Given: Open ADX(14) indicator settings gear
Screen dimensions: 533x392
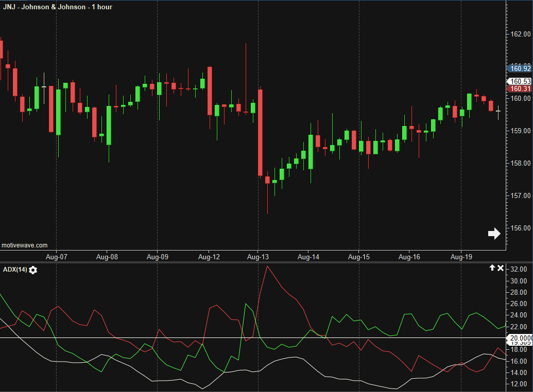Looking at the screenshot, I should 33,270.
